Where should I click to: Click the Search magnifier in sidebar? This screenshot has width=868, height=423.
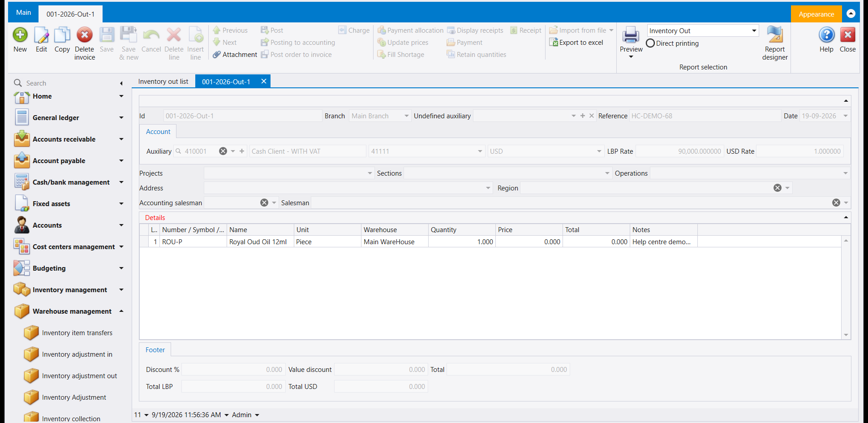tap(18, 83)
